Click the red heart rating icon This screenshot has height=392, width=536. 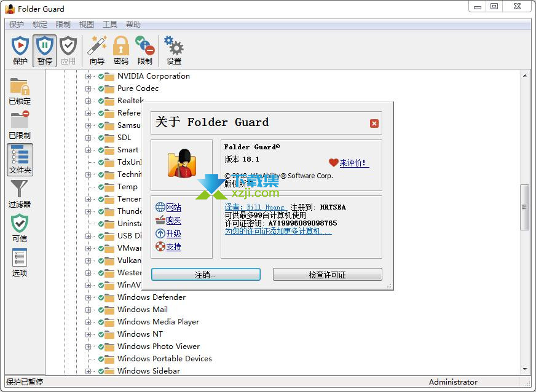tap(333, 163)
